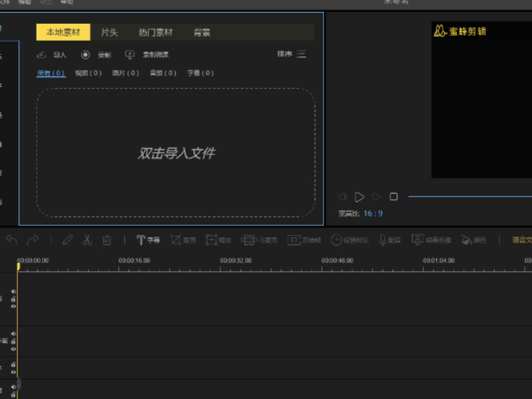The height and width of the screenshot is (399, 532).
Task: Filter by 视频(0) videos
Action: click(x=88, y=73)
